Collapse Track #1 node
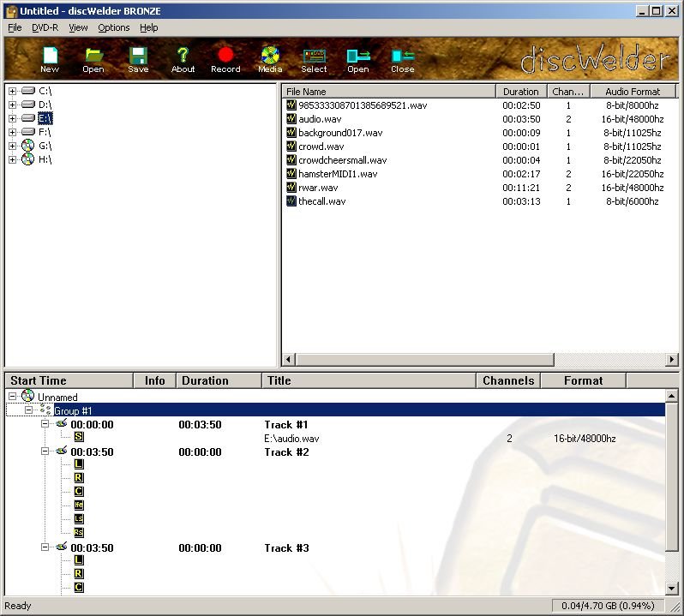 coord(45,424)
